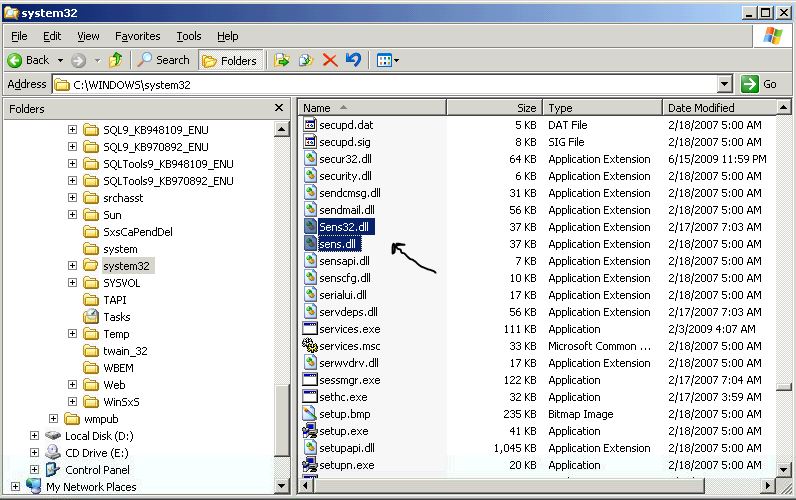Select the setupn.exe file icon

click(310, 464)
